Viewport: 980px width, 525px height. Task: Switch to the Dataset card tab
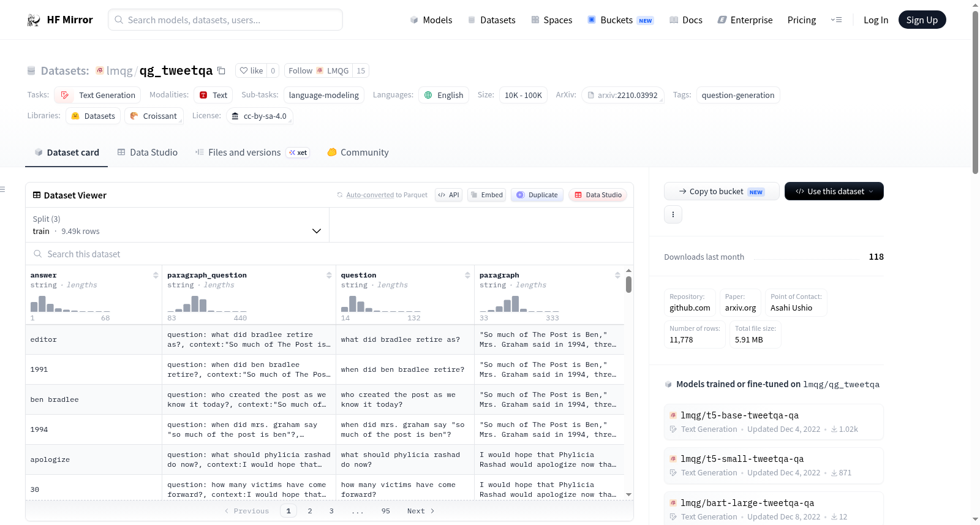click(66, 153)
